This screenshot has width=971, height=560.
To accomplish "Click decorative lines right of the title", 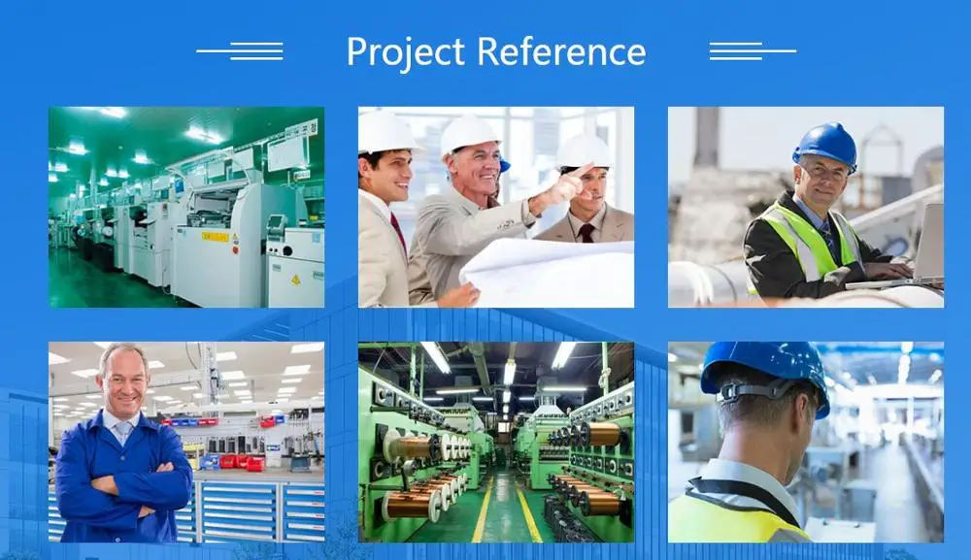I will 753,51.
